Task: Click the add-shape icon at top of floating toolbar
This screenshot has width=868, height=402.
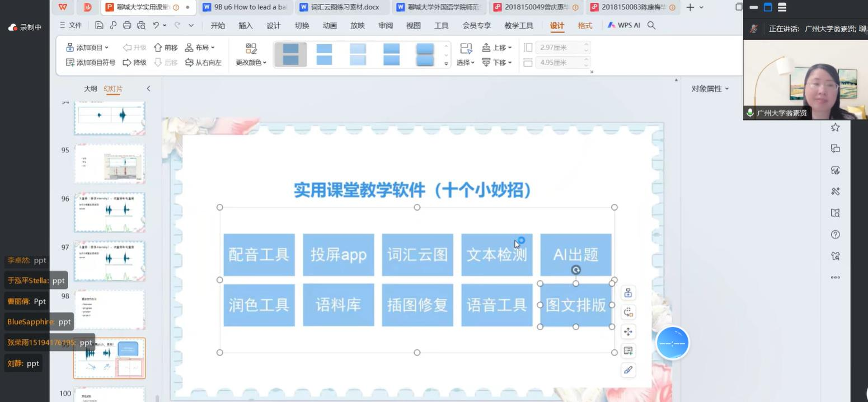Action: point(628,293)
